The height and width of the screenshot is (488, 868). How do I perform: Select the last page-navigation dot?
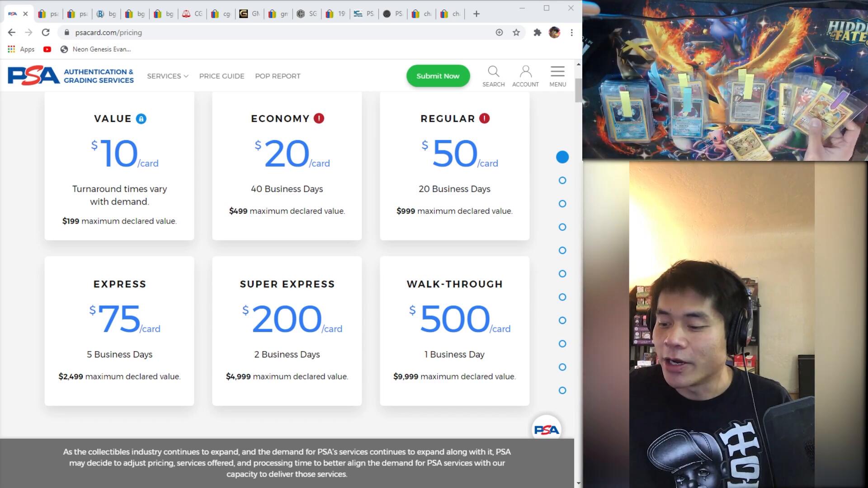point(562,390)
